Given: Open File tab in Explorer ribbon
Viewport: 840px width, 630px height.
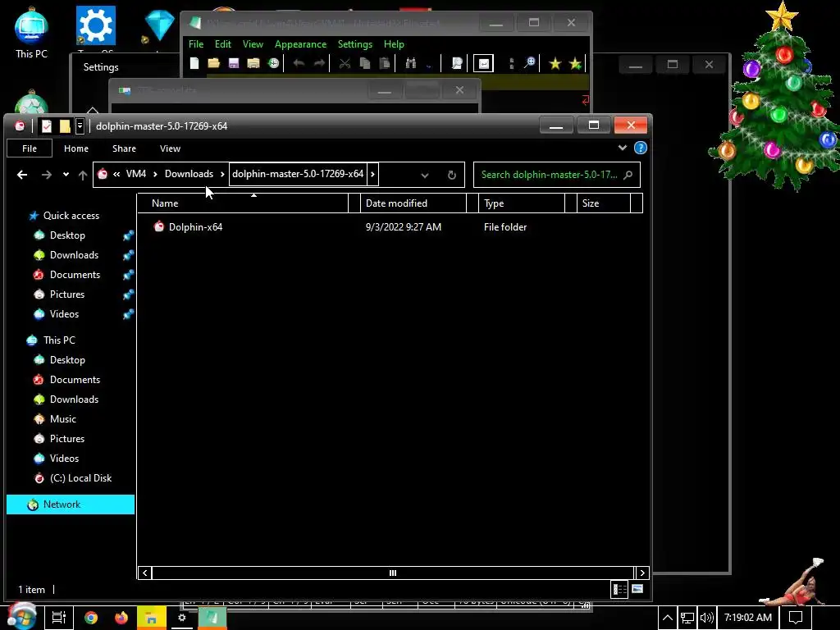Looking at the screenshot, I should pyautogui.click(x=30, y=148).
